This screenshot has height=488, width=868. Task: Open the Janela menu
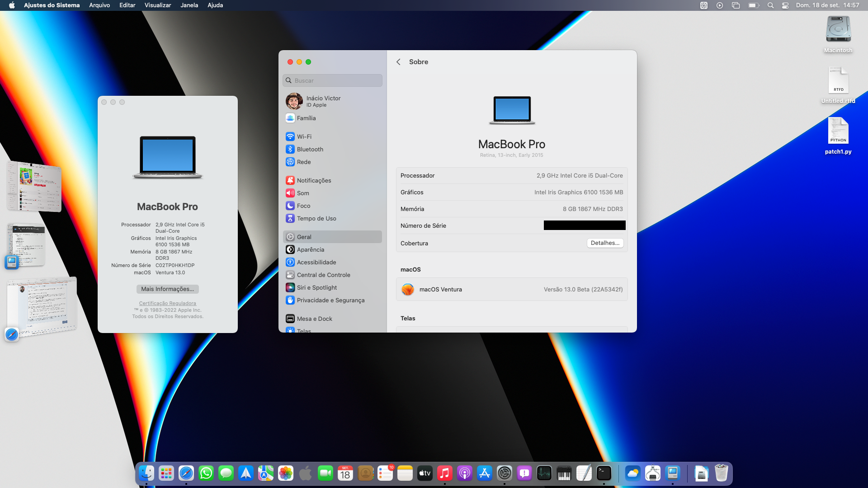click(189, 5)
